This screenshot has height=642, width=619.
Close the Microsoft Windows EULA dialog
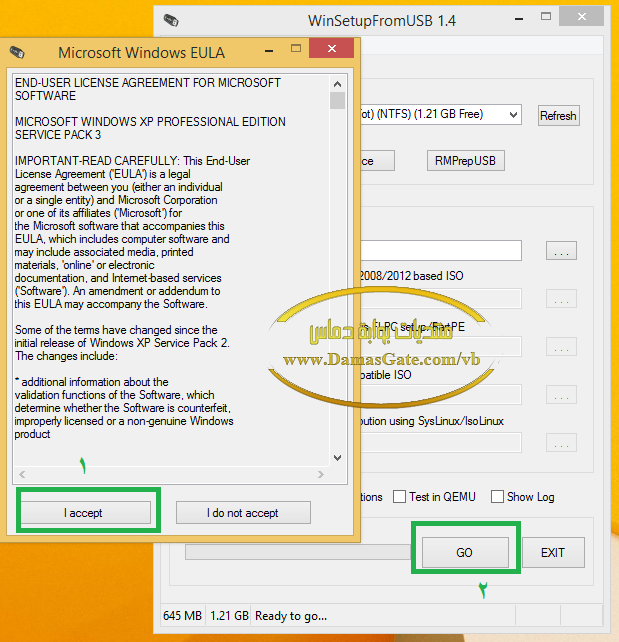pyautogui.click(x=332, y=48)
